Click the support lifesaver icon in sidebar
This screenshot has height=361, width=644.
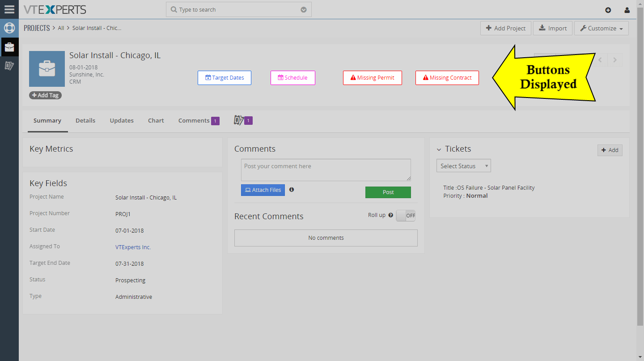[x=9, y=28]
